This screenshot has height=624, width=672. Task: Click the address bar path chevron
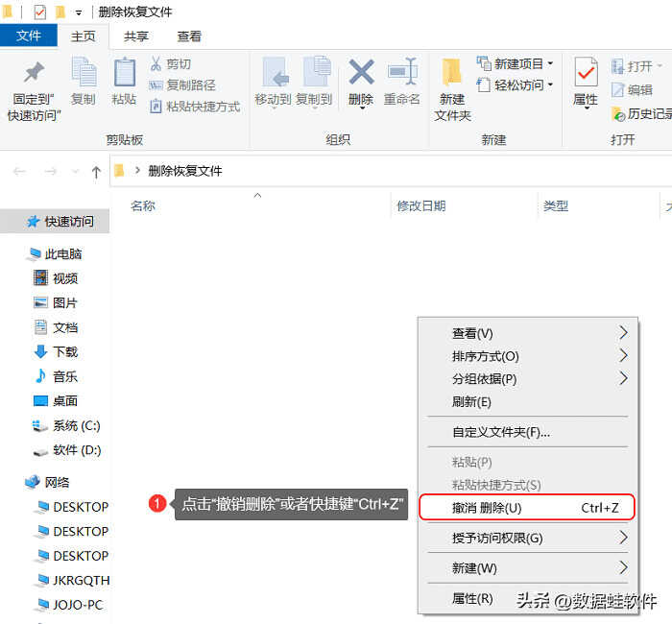tap(137, 171)
